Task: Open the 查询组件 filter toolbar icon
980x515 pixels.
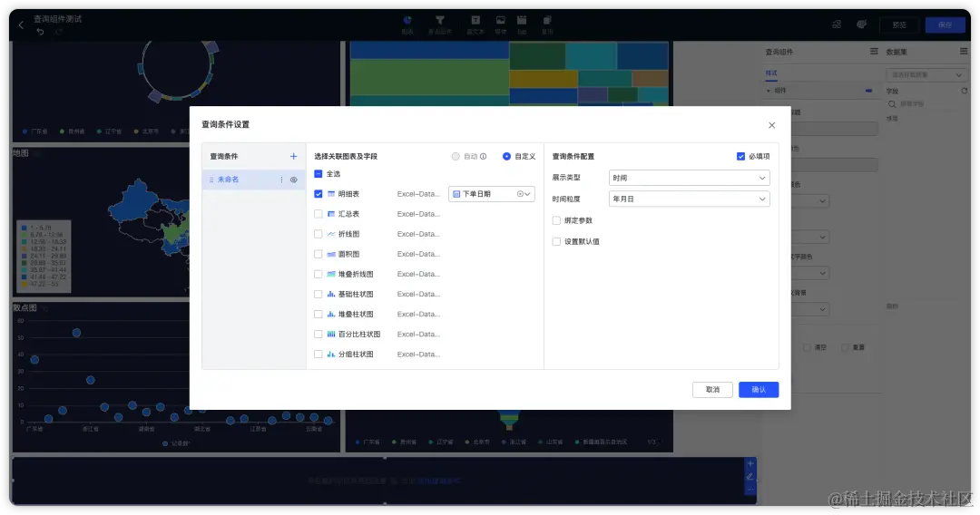Action: [x=440, y=21]
